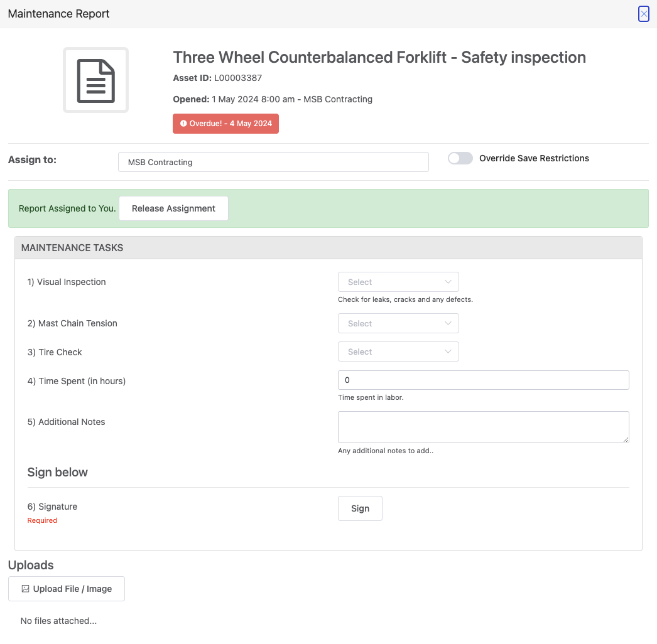Open the Mast Chain Tension select dropdown

pos(398,323)
